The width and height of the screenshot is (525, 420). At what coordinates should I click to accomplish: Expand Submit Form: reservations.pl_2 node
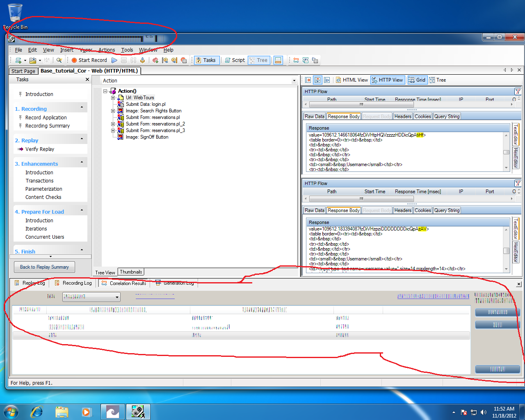(x=113, y=124)
